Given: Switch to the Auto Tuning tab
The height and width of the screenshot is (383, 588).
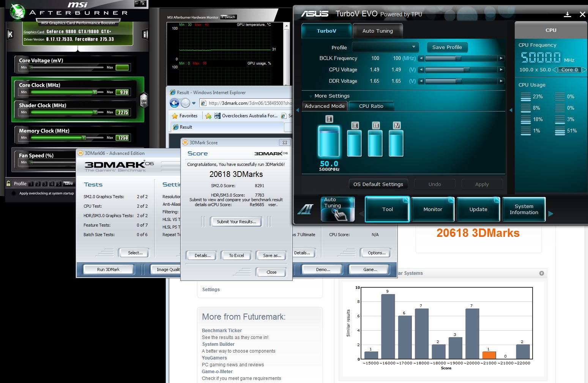Looking at the screenshot, I should (x=377, y=31).
